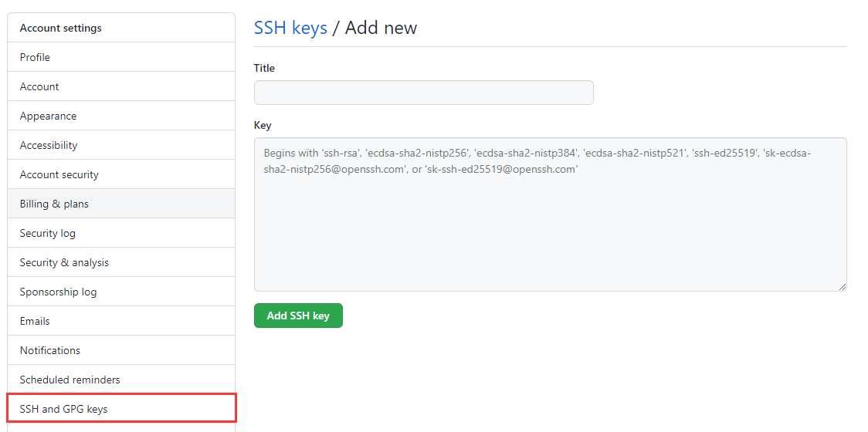Click the Key field label

pyautogui.click(x=263, y=125)
